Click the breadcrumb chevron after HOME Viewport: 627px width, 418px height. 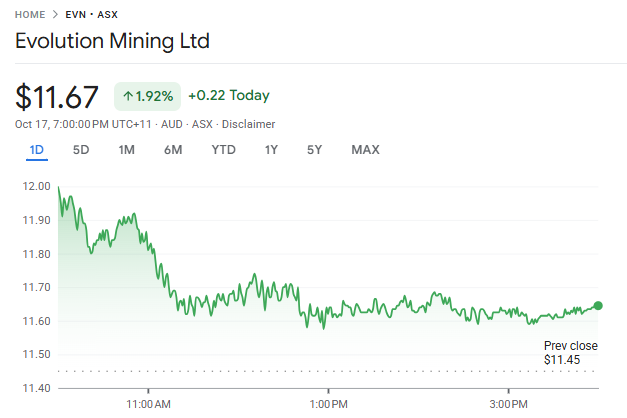(x=56, y=15)
